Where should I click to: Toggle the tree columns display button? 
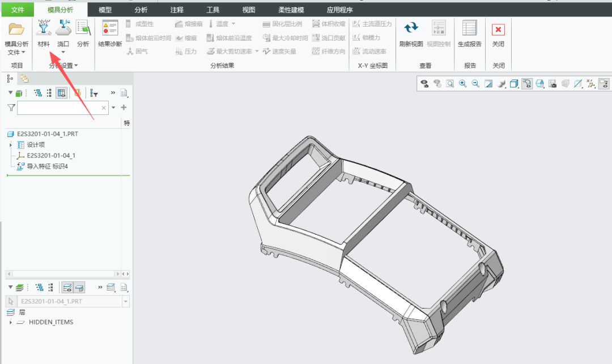[x=61, y=93]
